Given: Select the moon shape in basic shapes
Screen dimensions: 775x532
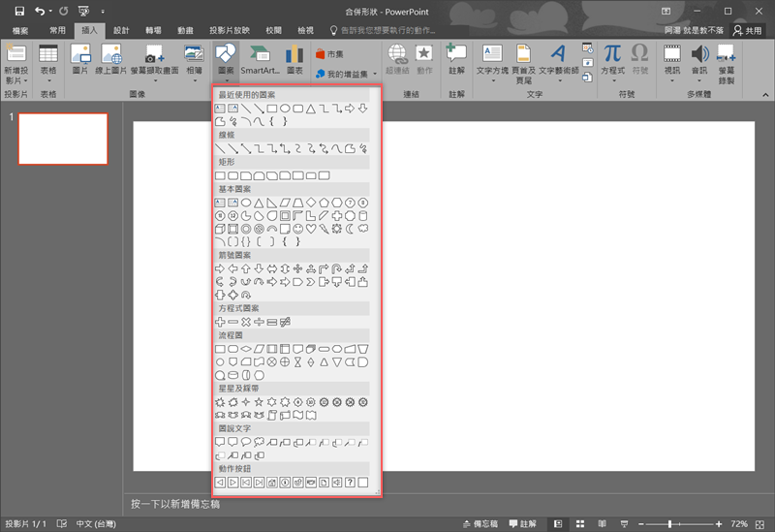Looking at the screenshot, I should pos(350,230).
